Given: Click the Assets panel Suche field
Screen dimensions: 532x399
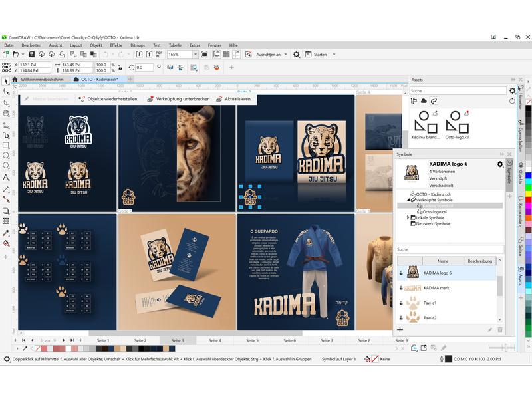Looking at the screenshot, I should coord(458,91).
